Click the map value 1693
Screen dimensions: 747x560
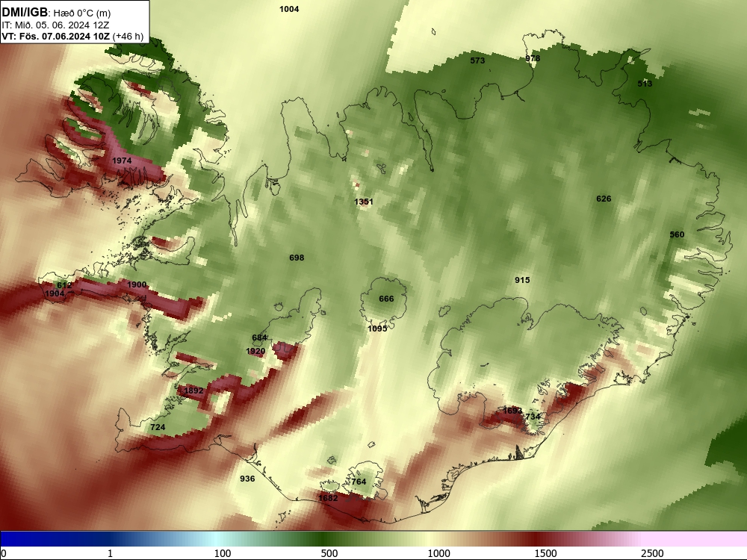[x=512, y=410]
